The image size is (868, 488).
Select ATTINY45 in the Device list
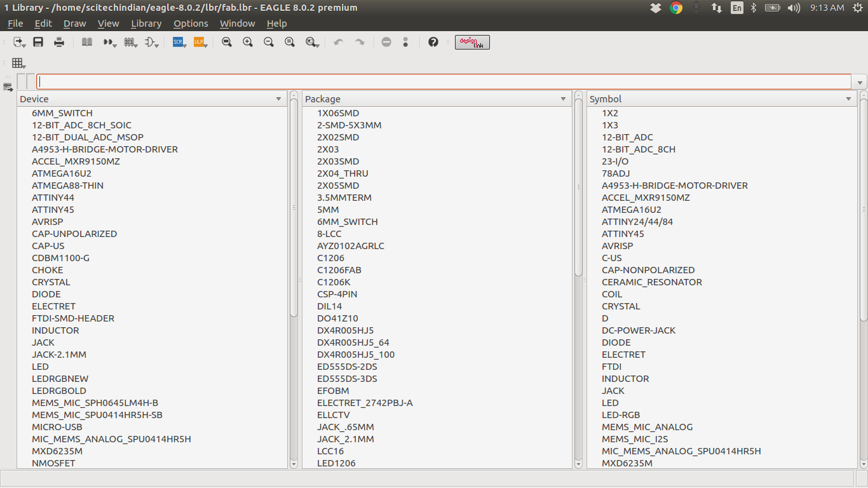[x=53, y=210]
